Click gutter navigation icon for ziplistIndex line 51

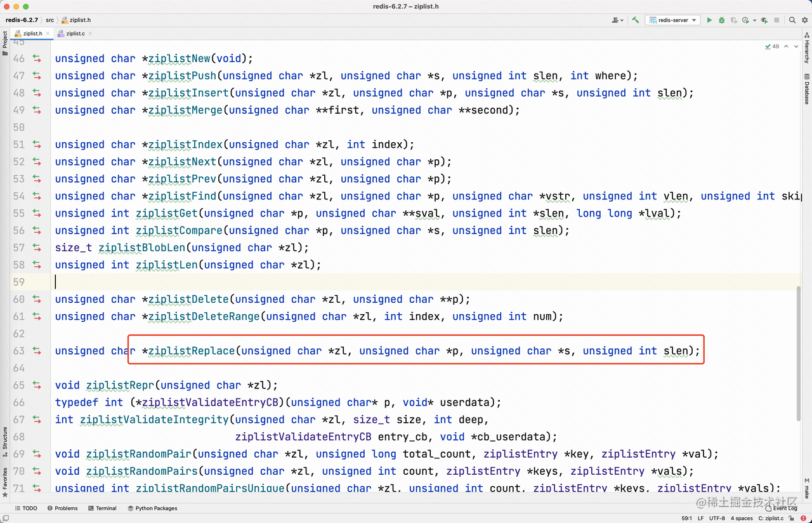point(37,144)
